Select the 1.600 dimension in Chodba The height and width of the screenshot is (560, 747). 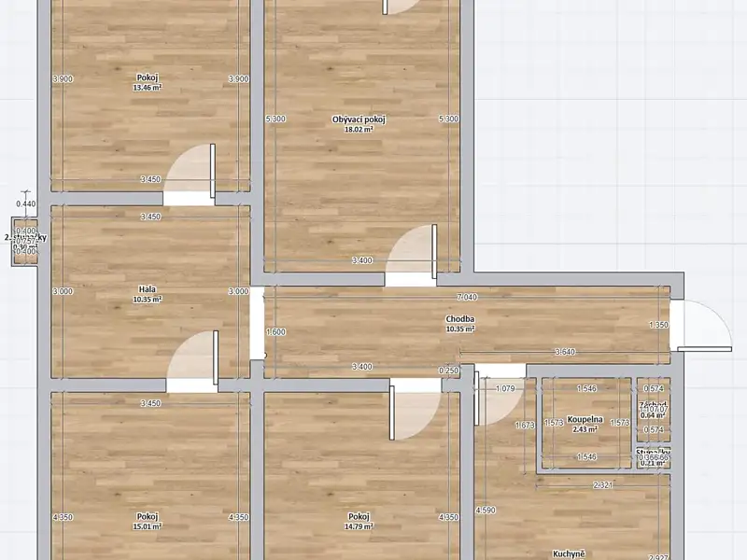pyautogui.click(x=275, y=332)
